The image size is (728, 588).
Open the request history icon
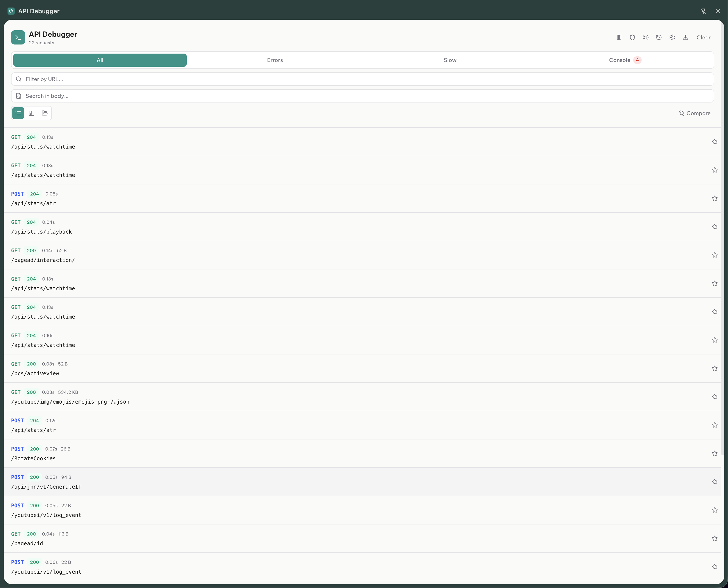point(658,38)
